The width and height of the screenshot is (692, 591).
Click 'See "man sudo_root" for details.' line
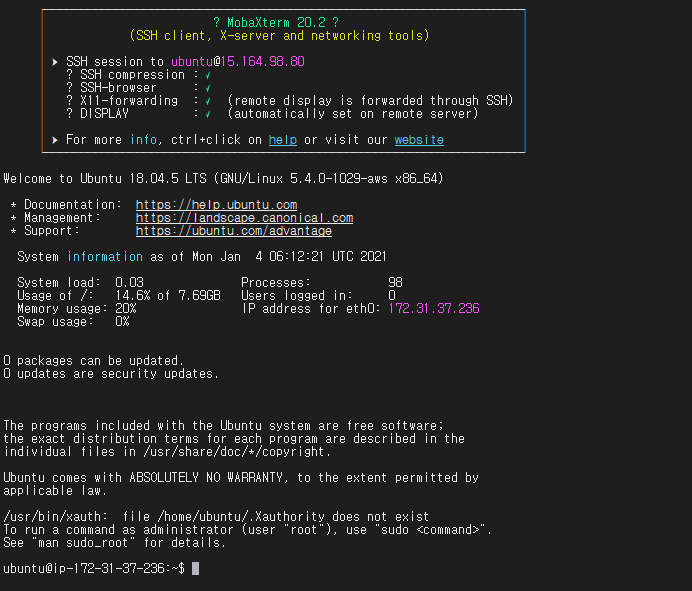(x=115, y=542)
